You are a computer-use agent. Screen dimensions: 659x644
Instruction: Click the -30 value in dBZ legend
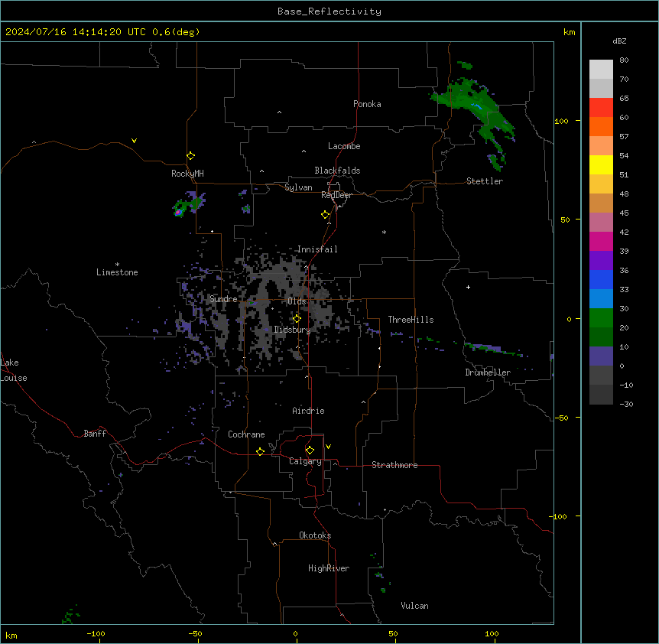626,405
